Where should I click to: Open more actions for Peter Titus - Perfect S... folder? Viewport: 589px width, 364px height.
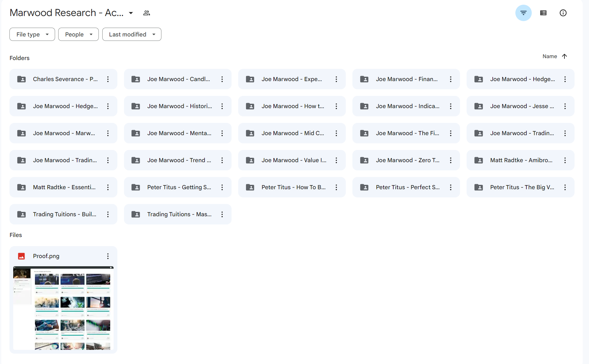pyautogui.click(x=451, y=187)
